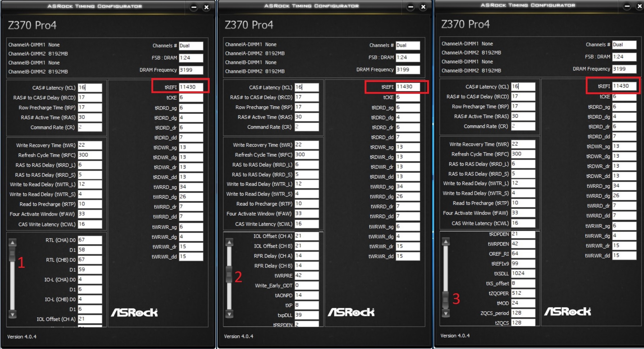Select the RTL (CHA) D0 value field
Screen dimensions: 644x349
(x=90, y=240)
